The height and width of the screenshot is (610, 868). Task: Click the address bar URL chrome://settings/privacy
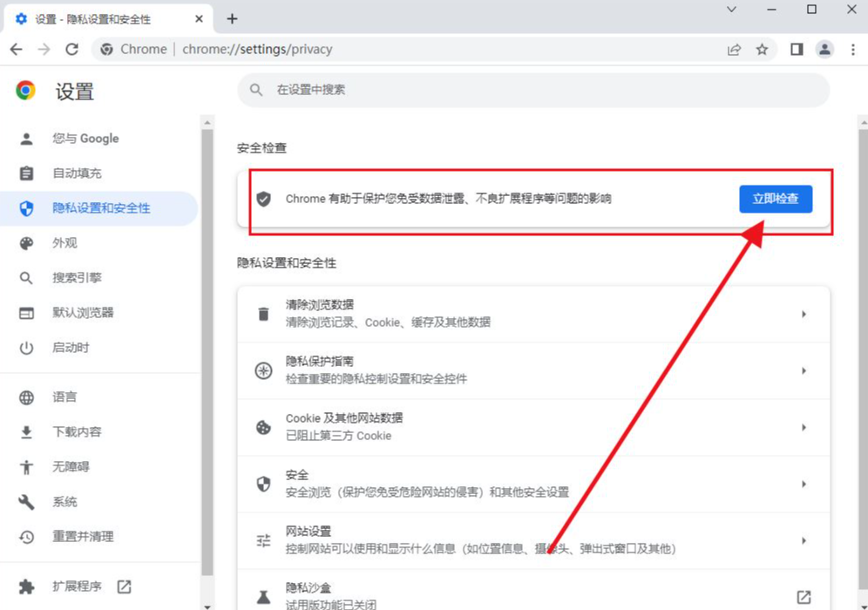pyautogui.click(x=257, y=50)
